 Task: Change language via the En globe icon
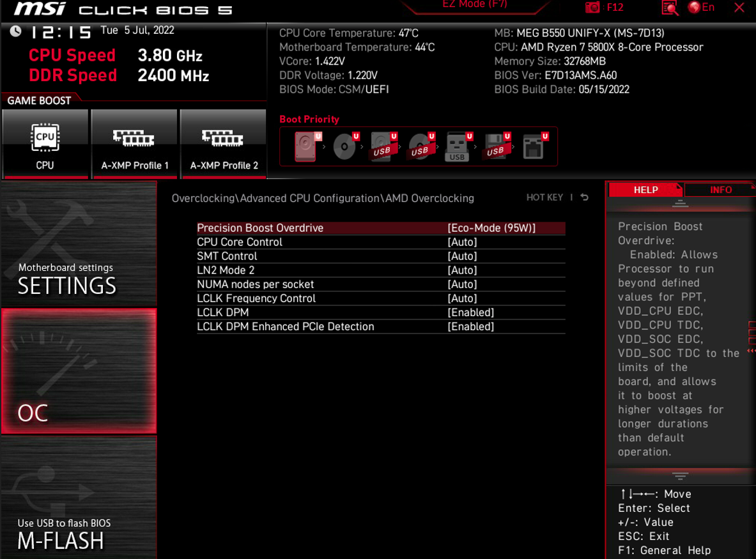701,7
